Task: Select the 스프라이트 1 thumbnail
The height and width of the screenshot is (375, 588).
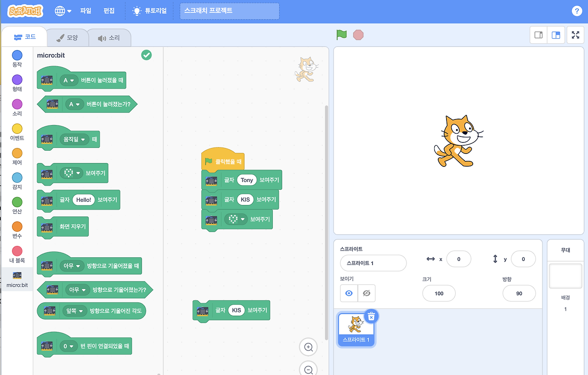Action: pos(356,330)
